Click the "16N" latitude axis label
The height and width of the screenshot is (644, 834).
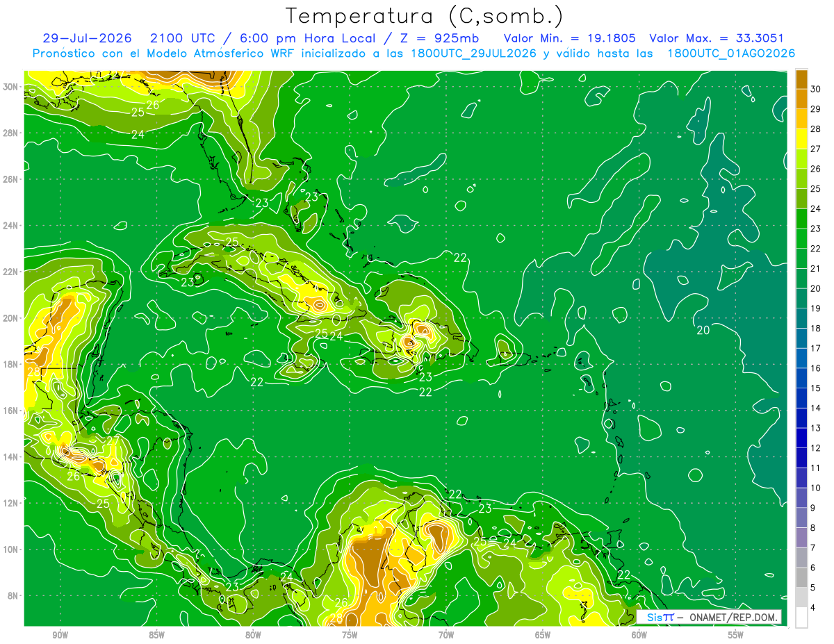click(10, 411)
